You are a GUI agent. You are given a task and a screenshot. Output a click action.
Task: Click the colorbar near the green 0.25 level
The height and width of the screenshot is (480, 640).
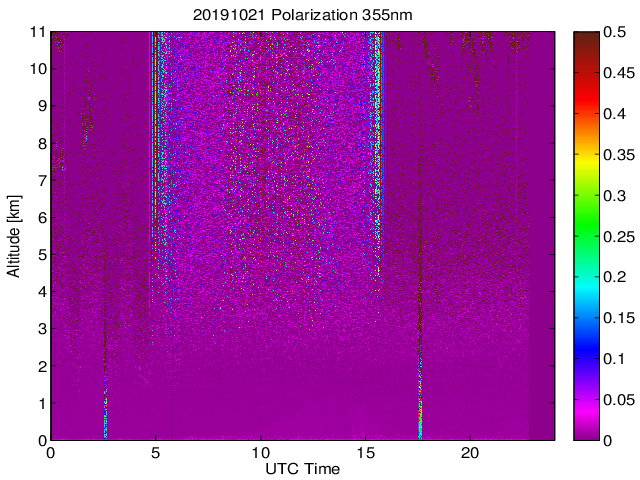[x=587, y=236]
